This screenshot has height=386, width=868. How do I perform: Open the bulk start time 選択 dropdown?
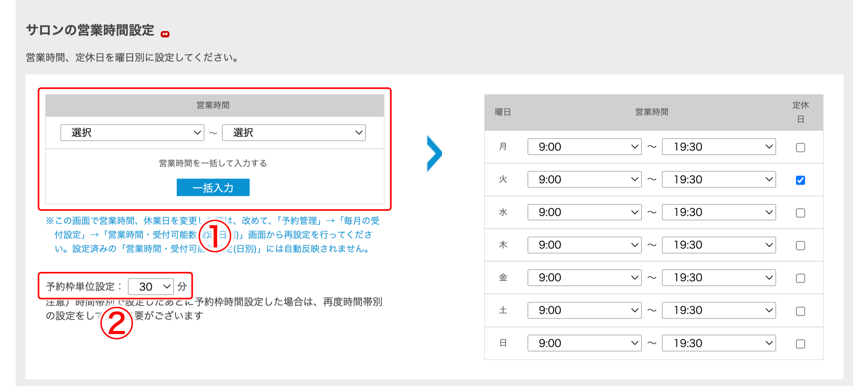pos(132,133)
